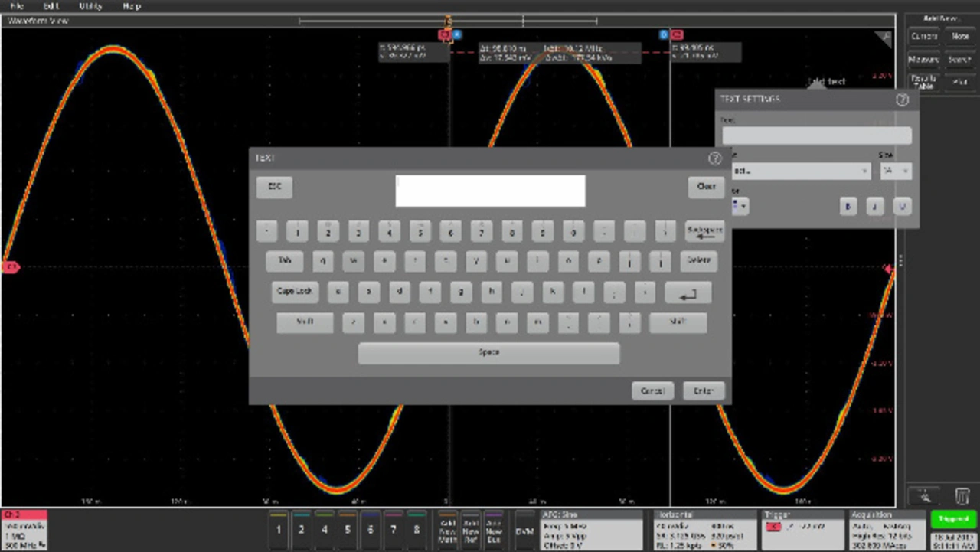Tap the Backspace key with left arrow

pyautogui.click(x=704, y=232)
